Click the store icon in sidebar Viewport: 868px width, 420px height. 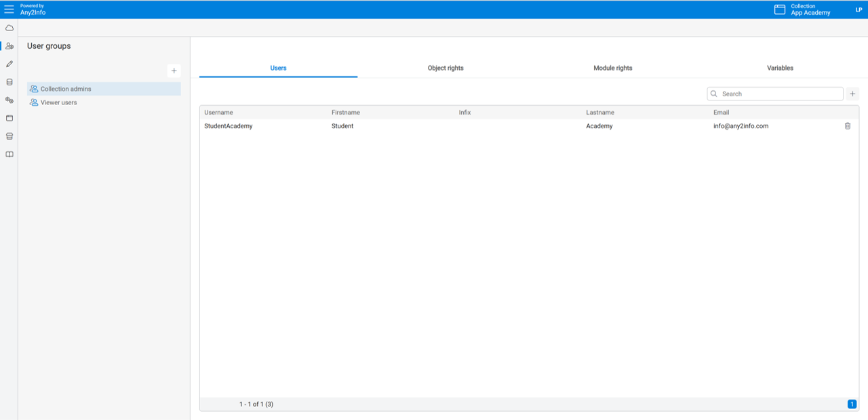(9, 136)
